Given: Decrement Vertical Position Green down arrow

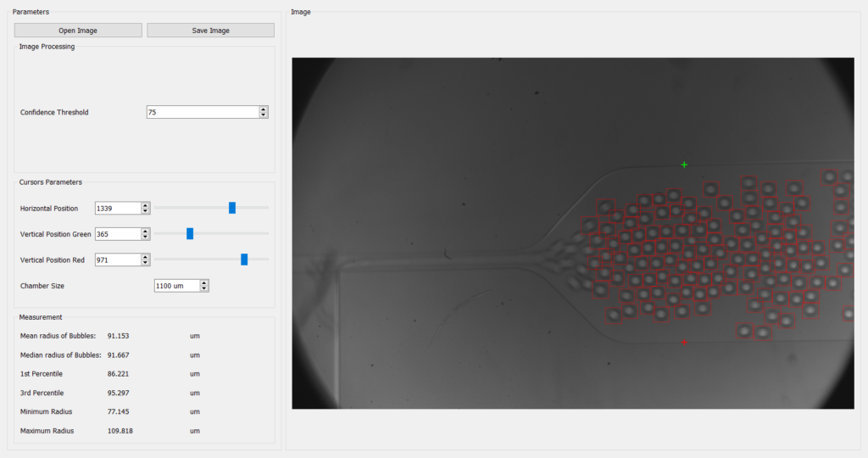Looking at the screenshot, I should pyautogui.click(x=146, y=237).
